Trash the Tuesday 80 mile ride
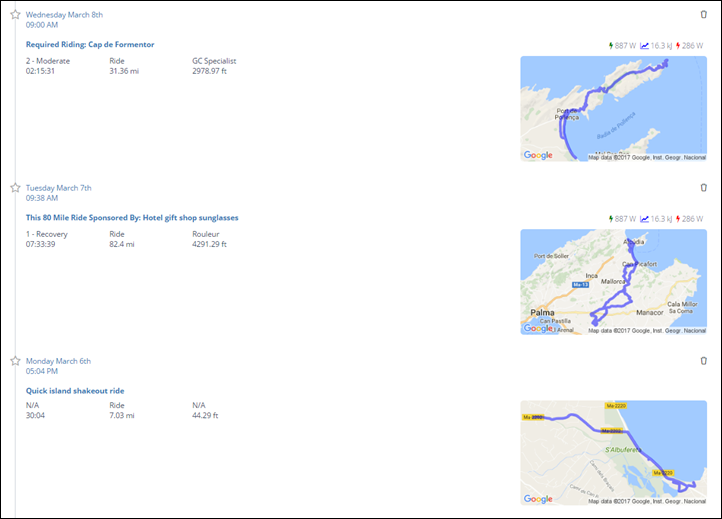Viewport: 722px width, 519px height. click(x=704, y=188)
